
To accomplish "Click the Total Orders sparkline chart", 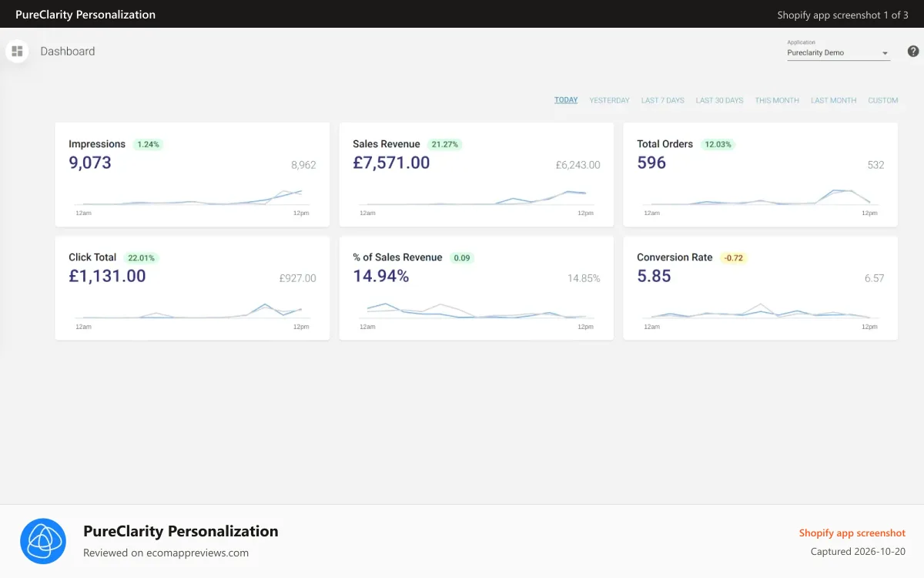I will pyautogui.click(x=761, y=199).
